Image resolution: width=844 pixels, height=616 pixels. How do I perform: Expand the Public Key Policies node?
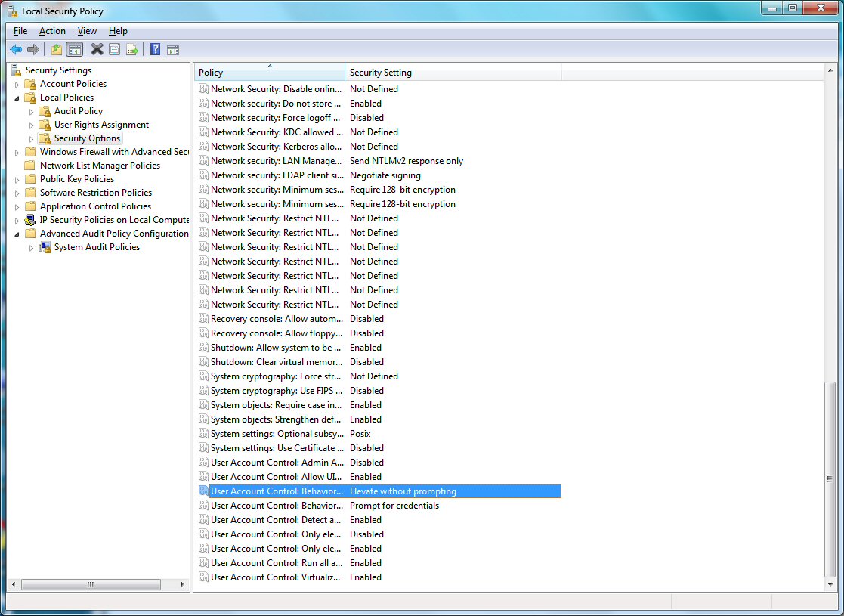click(x=17, y=179)
